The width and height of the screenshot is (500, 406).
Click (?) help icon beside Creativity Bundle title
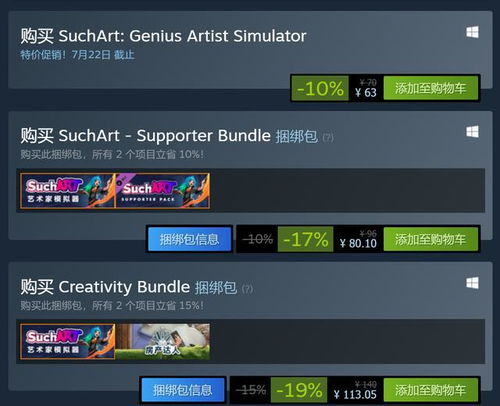pos(247,289)
